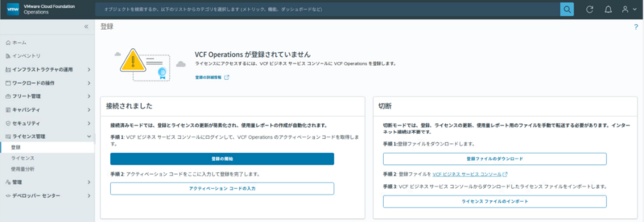This screenshot has width=644, height=222.
Task: Open 登録の詳細情報 link
Action: [x=209, y=77]
